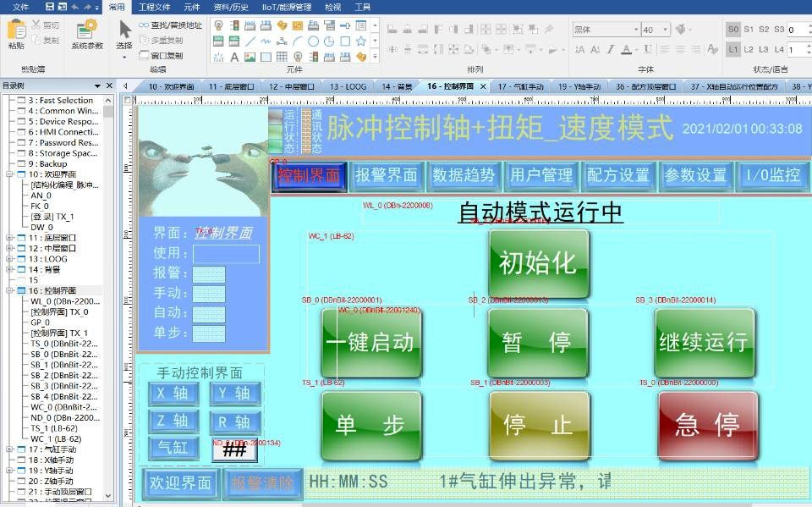Insert a Slider element
Image resolution: width=812 pixels, height=507 pixels.
point(345,25)
